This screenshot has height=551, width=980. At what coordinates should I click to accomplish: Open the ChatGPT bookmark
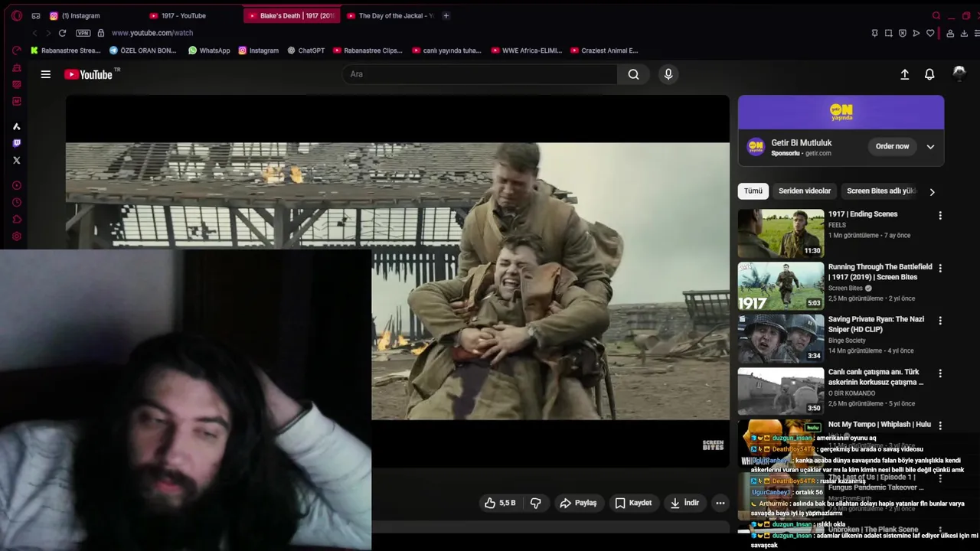point(306,51)
